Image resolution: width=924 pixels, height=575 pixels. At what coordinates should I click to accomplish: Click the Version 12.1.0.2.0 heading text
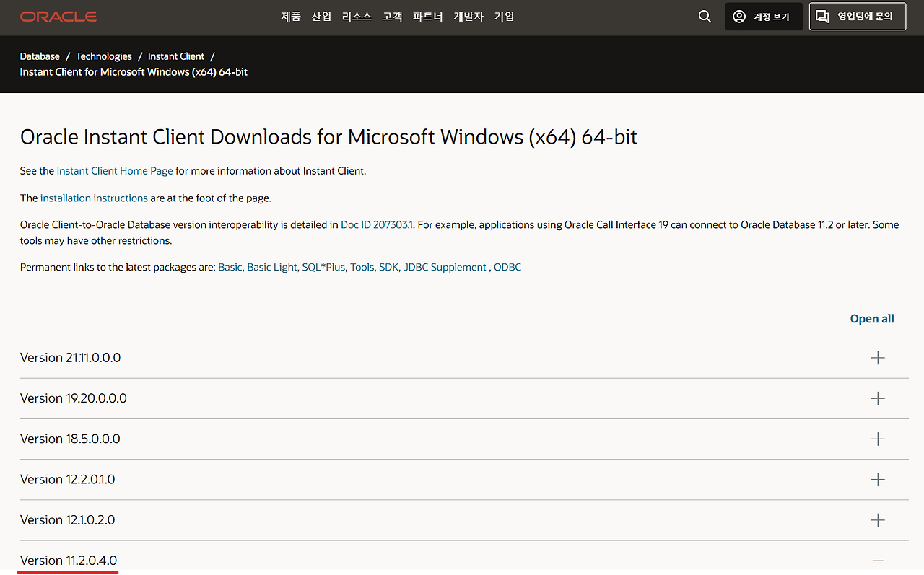tap(68, 520)
